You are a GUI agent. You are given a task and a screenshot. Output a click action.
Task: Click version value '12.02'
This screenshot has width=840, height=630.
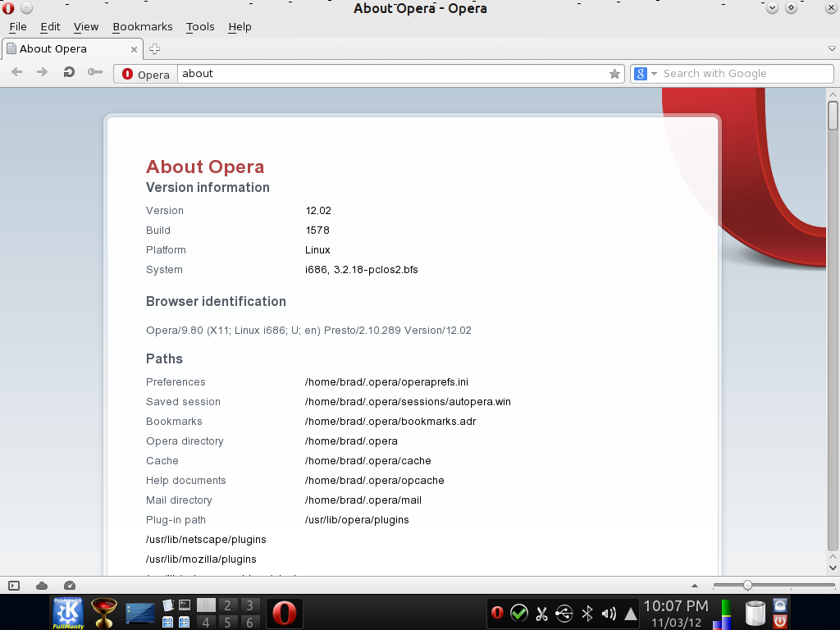(318, 211)
